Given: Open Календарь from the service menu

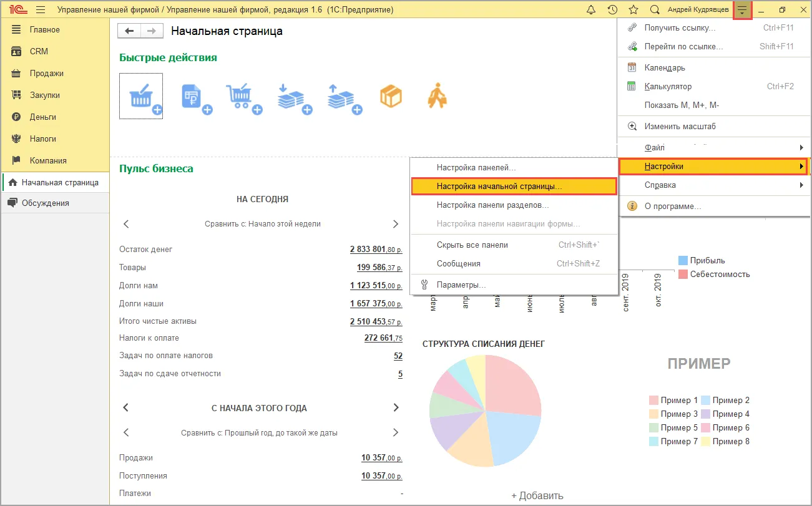Looking at the screenshot, I should (x=713, y=67).
